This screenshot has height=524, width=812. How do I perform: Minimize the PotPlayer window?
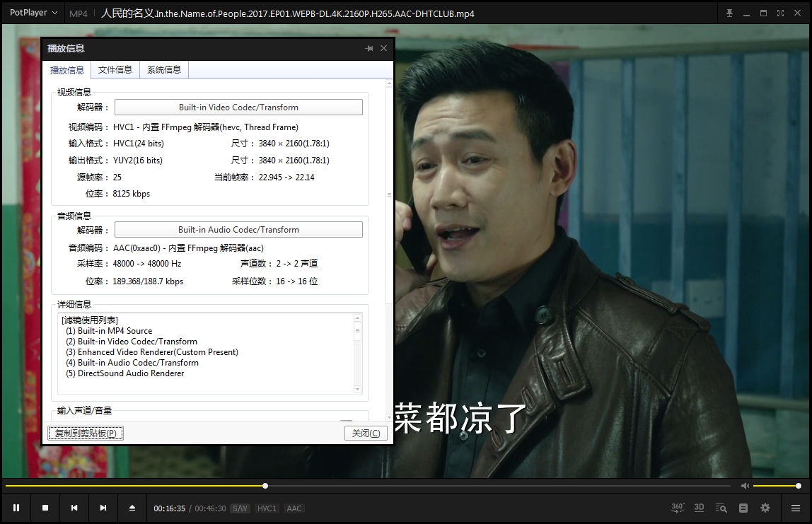click(x=746, y=13)
